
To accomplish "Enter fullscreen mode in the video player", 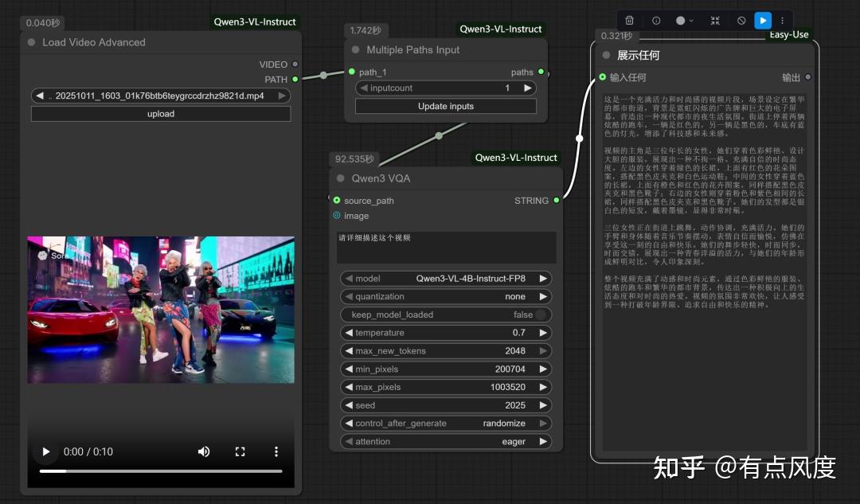I will pos(240,451).
